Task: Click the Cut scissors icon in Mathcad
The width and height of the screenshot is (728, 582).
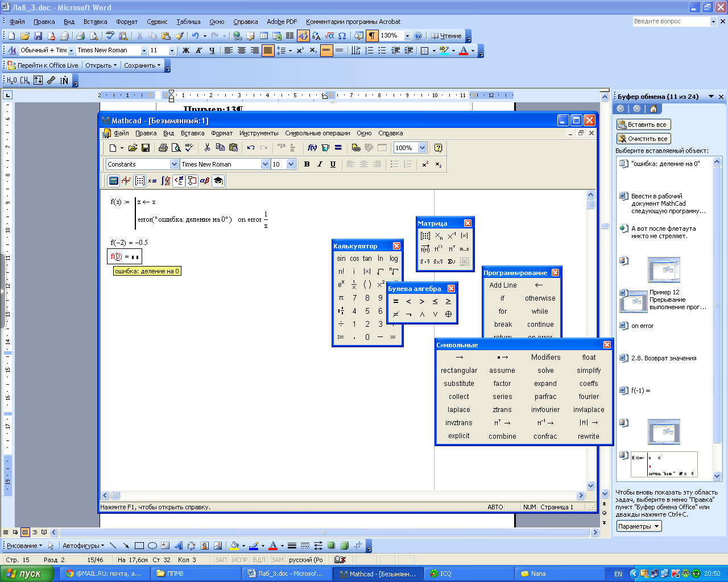Action: pyautogui.click(x=207, y=148)
